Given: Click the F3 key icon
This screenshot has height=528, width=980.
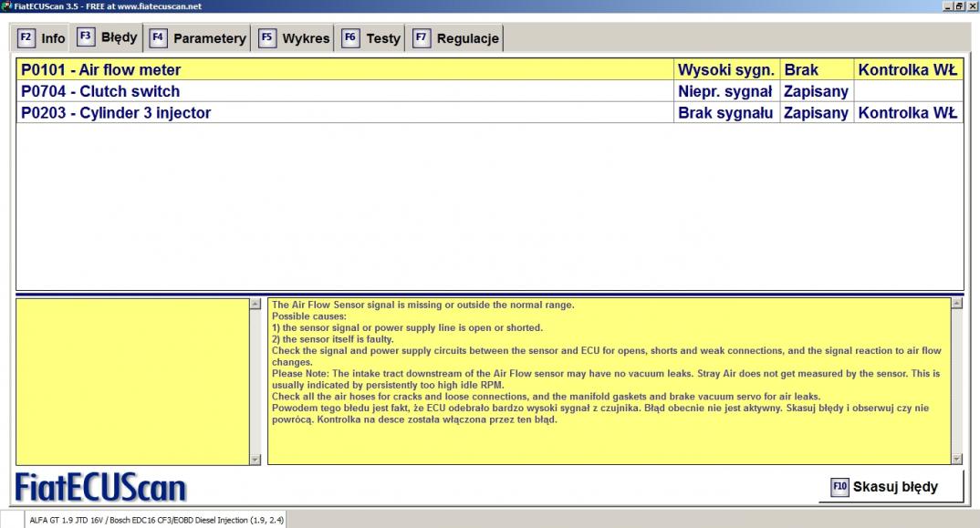Looking at the screenshot, I should click(x=86, y=36).
